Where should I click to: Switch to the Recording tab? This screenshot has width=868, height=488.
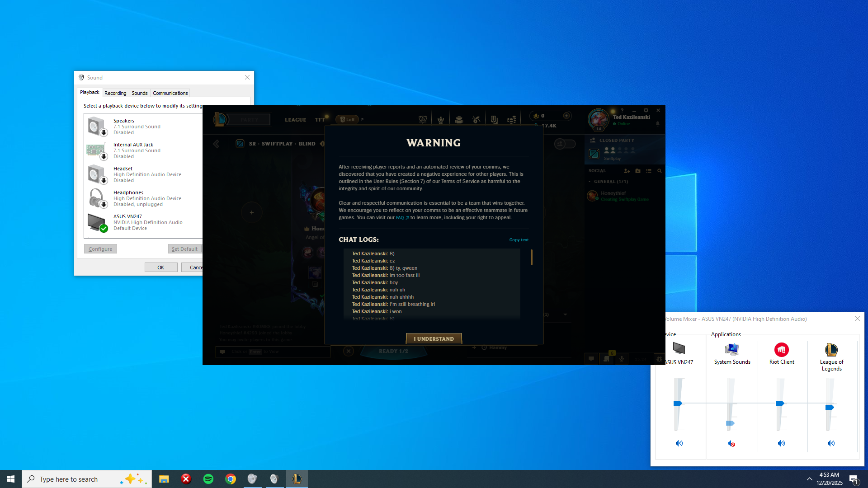(x=115, y=93)
